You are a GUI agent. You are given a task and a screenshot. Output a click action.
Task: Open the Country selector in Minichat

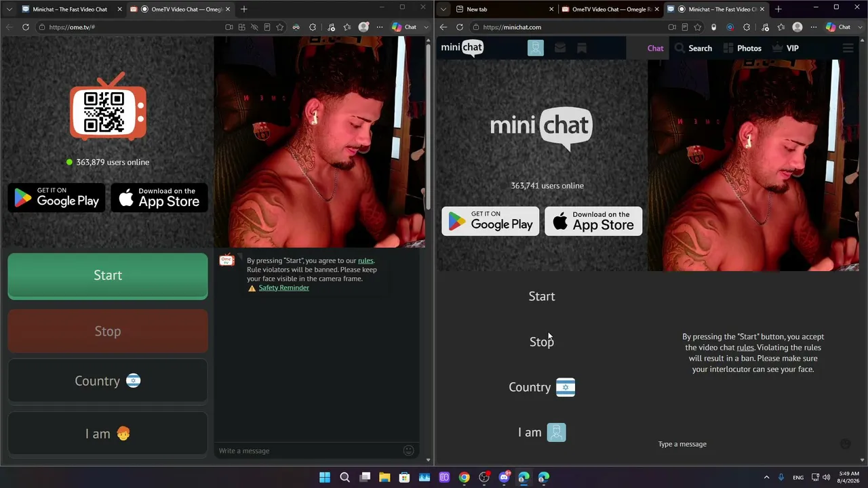[x=542, y=387]
